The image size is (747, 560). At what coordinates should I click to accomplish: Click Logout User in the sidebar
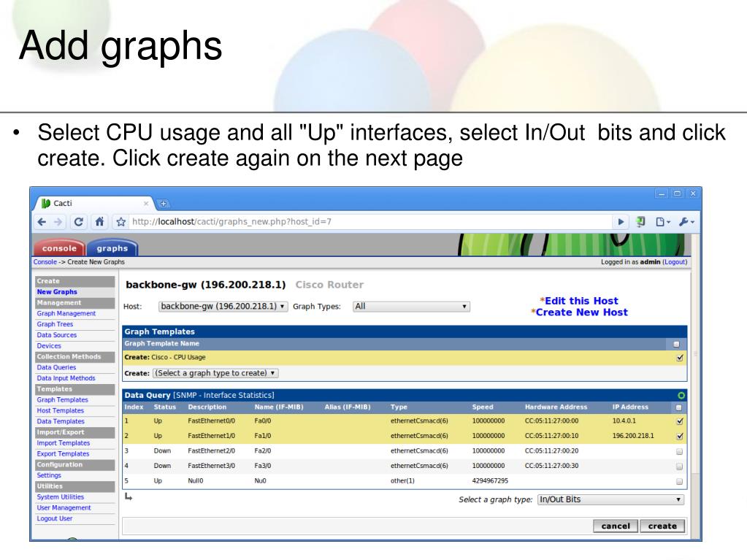tap(55, 518)
